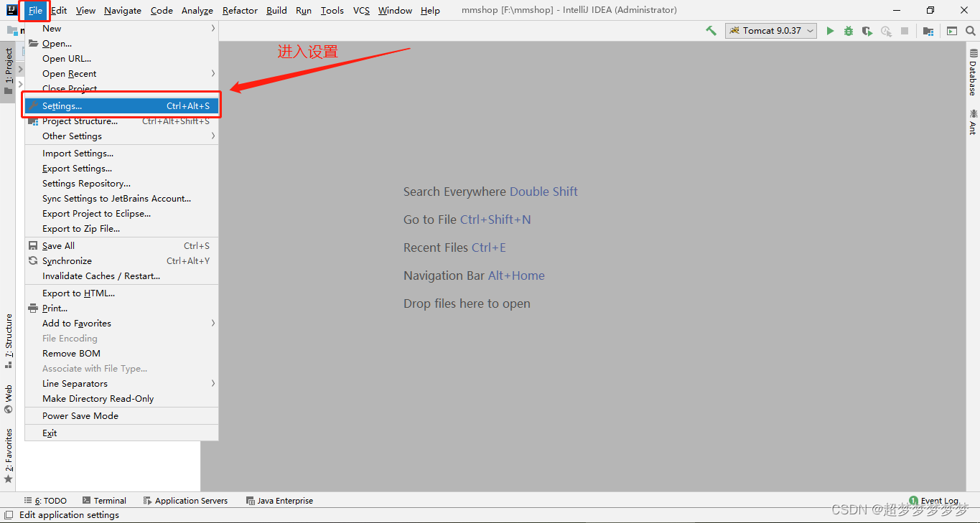This screenshot has height=523, width=980.
Task: Expand the Other Settings submenu
Action: (121, 136)
